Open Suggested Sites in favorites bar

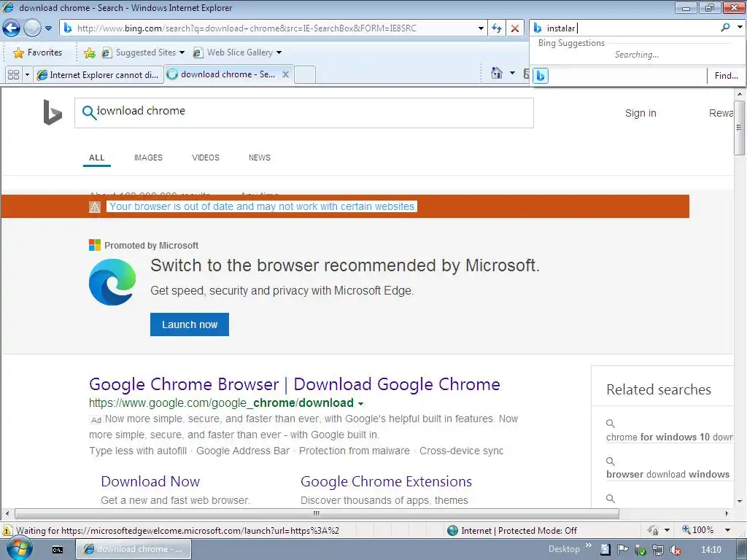click(x=142, y=52)
